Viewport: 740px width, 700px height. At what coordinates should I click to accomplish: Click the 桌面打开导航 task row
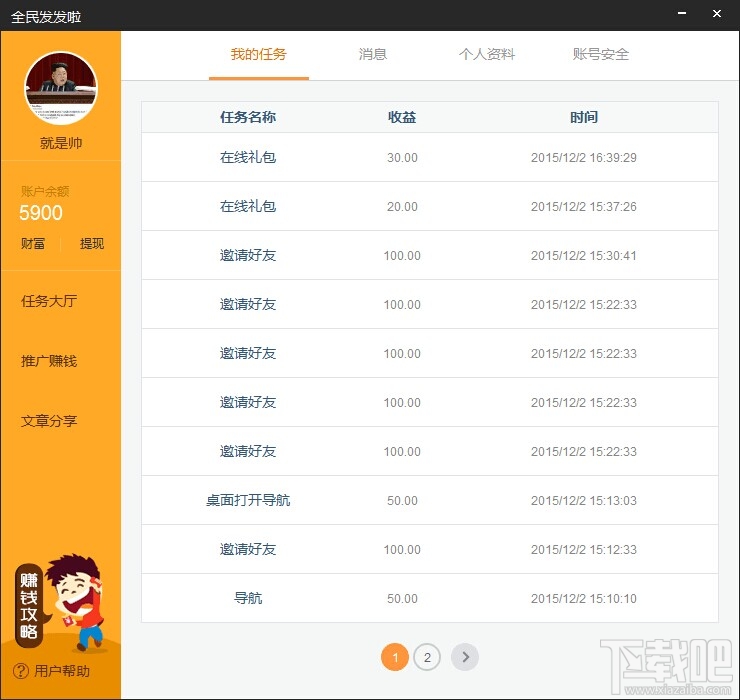pyautogui.click(x=429, y=500)
